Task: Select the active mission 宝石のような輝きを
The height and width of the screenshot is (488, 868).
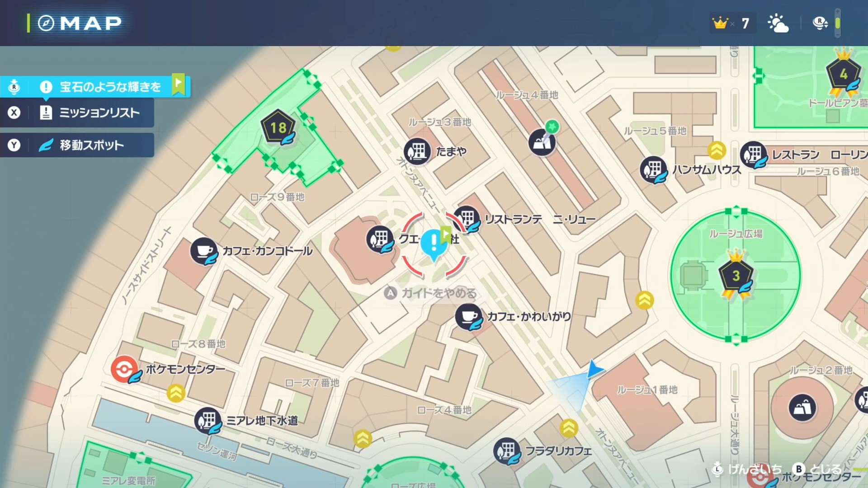Action: (95, 86)
